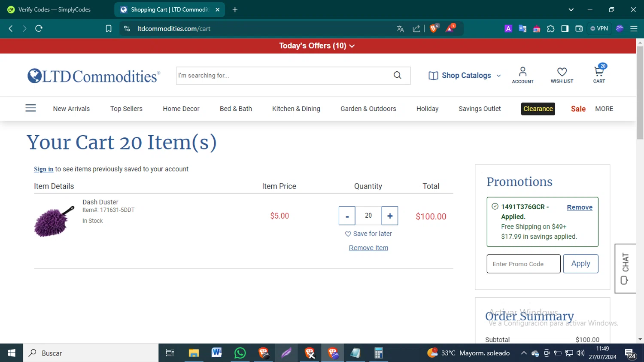
Task: Open Brave Rewards triangle icon
Action: (450, 28)
